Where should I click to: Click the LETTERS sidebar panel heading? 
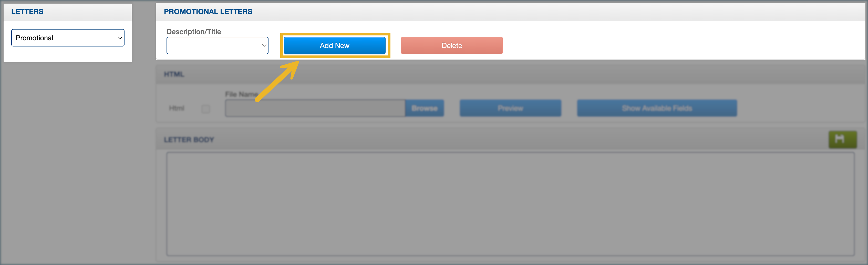pyautogui.click(x=27, y=12)
